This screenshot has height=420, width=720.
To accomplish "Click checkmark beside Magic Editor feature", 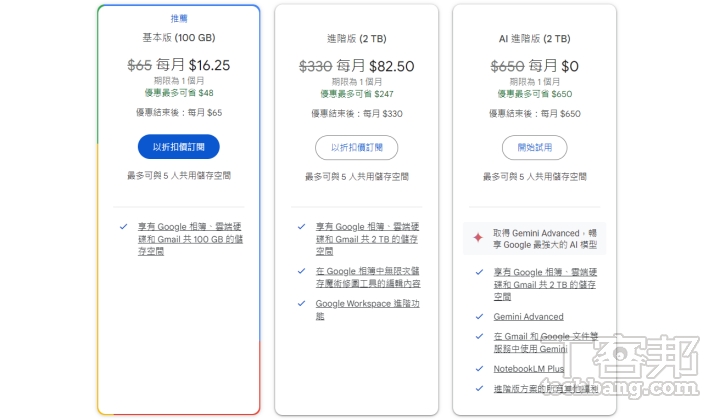I will tap(301, 271).
